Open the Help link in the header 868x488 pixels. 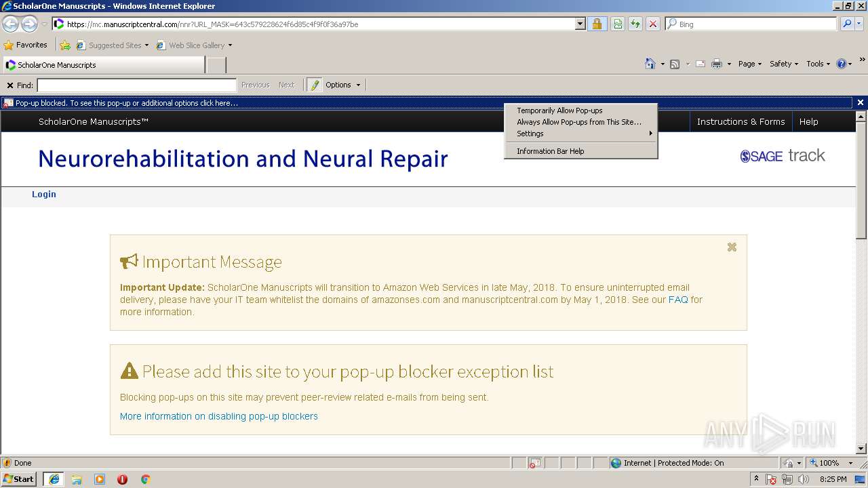point(808,121)
